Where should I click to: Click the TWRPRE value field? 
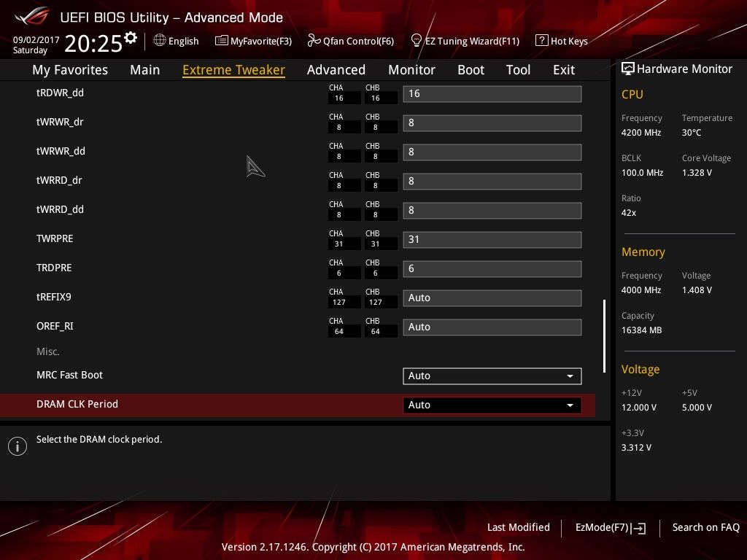[492, 239]
